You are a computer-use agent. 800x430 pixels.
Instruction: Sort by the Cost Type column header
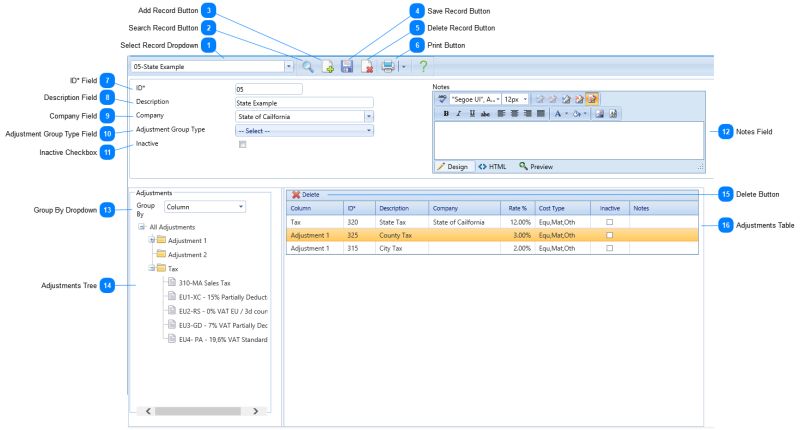[x=562, y=208]
